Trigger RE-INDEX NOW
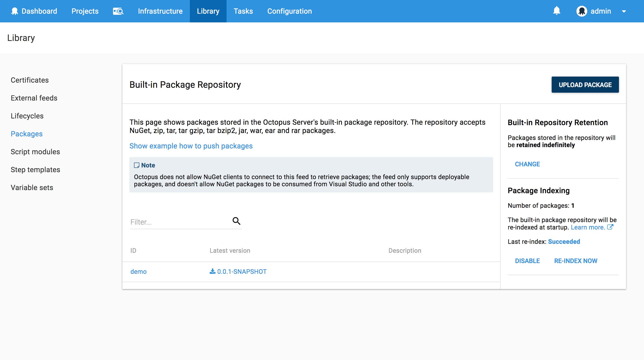 point(576,261)
